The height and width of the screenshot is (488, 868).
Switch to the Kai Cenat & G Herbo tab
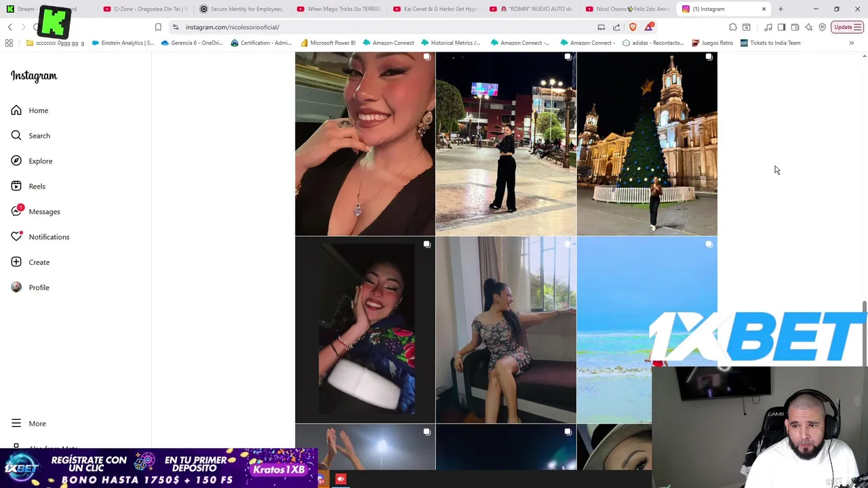435,9
